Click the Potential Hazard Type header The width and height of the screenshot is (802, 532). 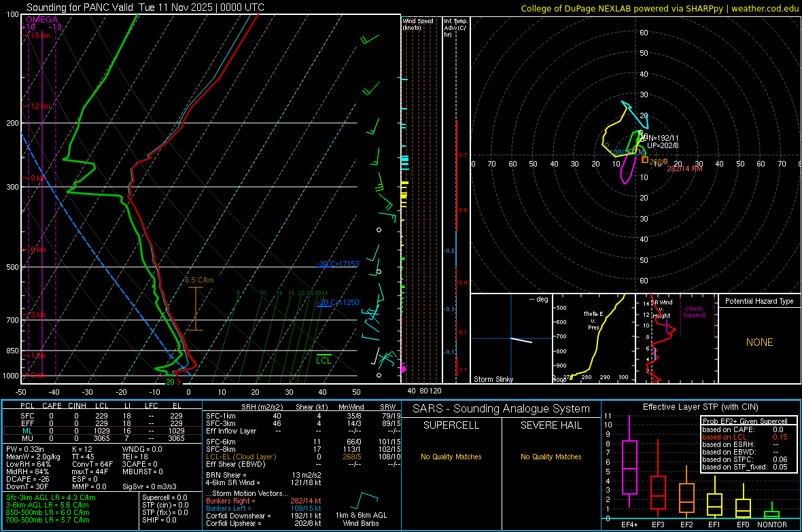click(759, 301)
